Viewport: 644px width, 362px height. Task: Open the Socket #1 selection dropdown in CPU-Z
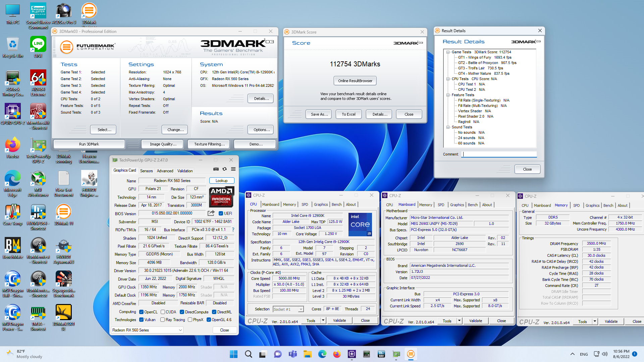pos(288,309)
